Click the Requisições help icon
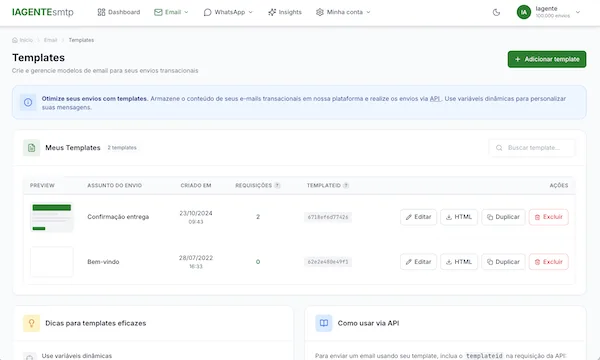 [277, 186]
